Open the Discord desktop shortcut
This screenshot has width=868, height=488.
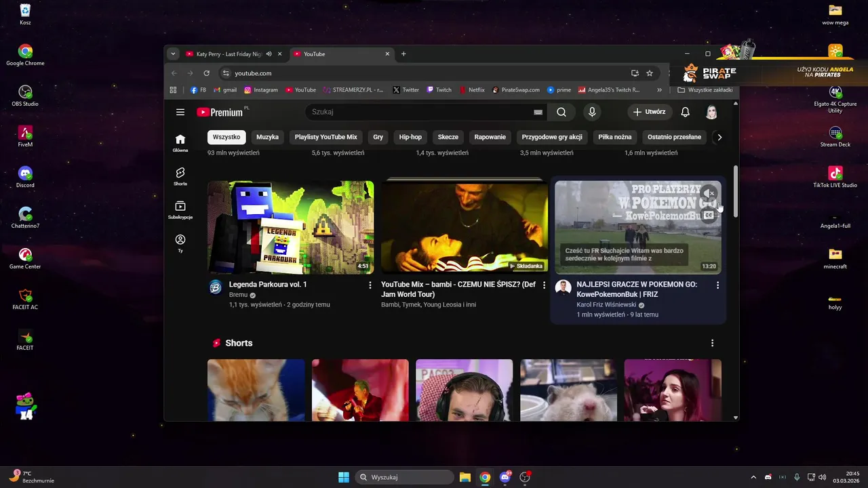click(x=25, y=176)
